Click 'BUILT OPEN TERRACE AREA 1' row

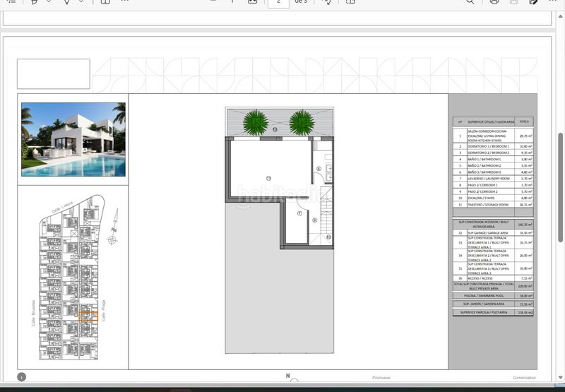click(x=493, y=243)
